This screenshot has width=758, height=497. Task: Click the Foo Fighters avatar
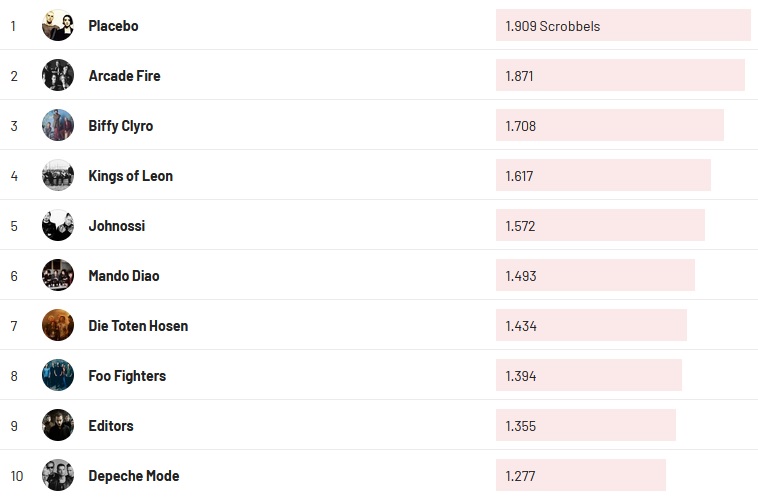(58, 376)
